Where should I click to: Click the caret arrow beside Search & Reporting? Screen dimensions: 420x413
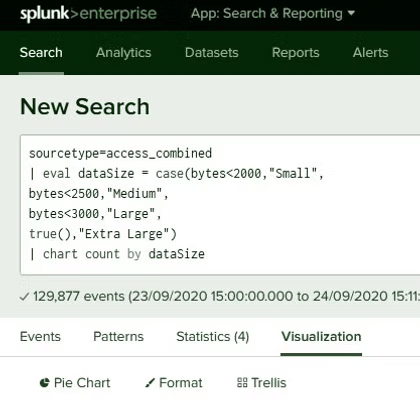pyautogui.click(x=351, y=13)
